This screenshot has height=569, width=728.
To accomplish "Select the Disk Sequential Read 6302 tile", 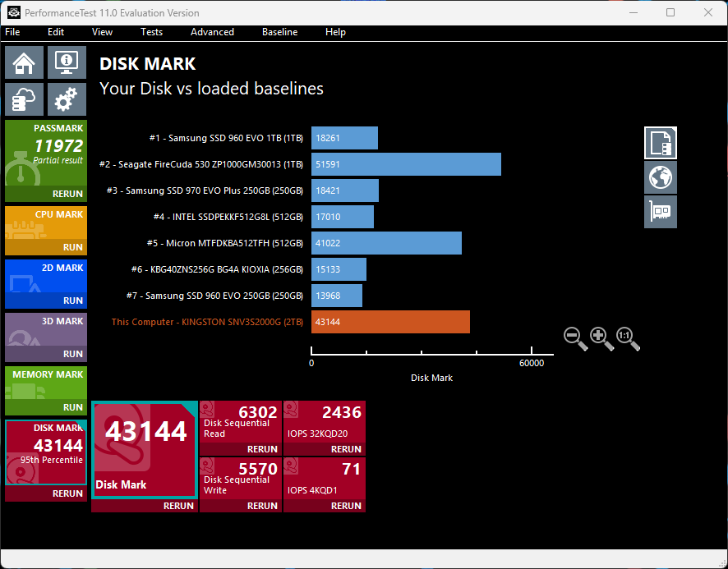I will pyautogui.click(x=241, y=422).
